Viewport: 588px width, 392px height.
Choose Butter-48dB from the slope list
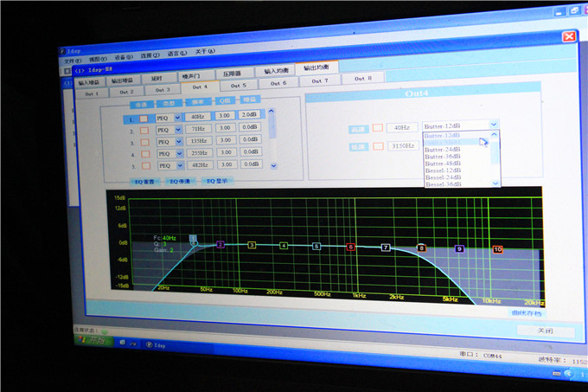click(x=443, y=164)
